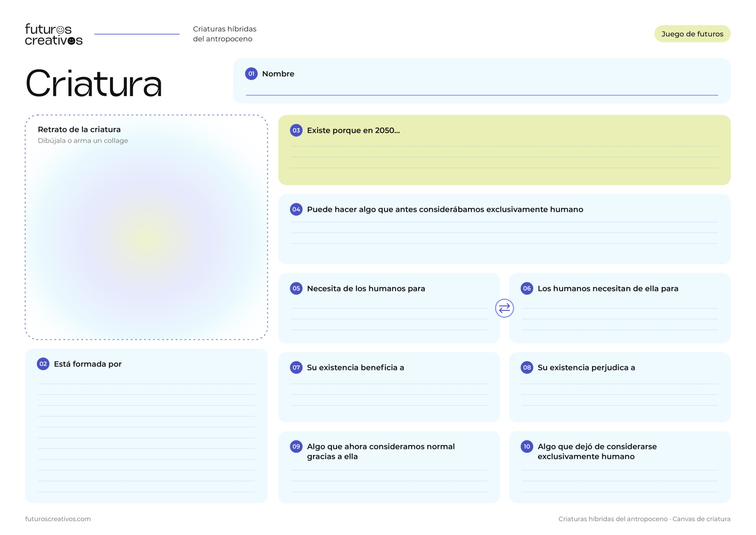Click the Nombre label
Screen dimensions: 756x535
(x=278, y=74)
